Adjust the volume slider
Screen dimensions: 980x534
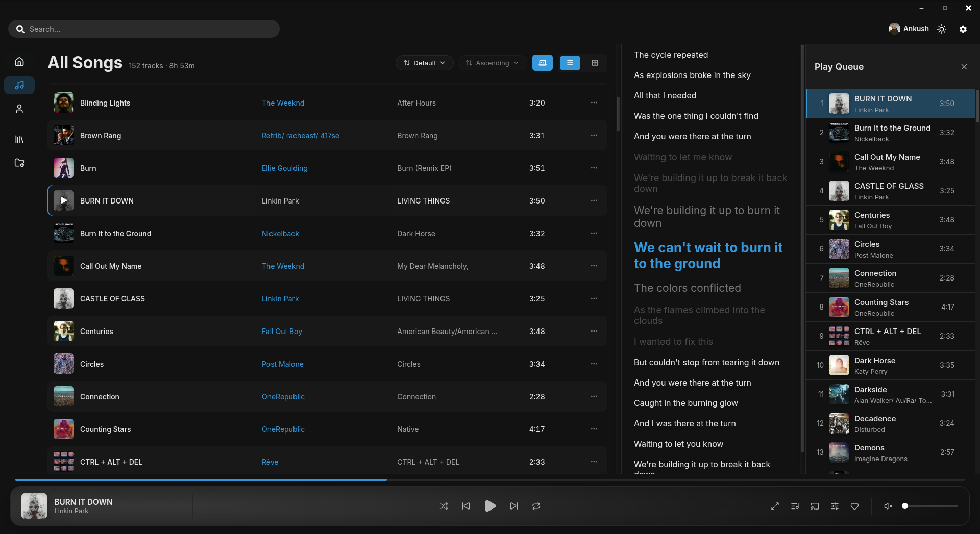coord(930,506)
